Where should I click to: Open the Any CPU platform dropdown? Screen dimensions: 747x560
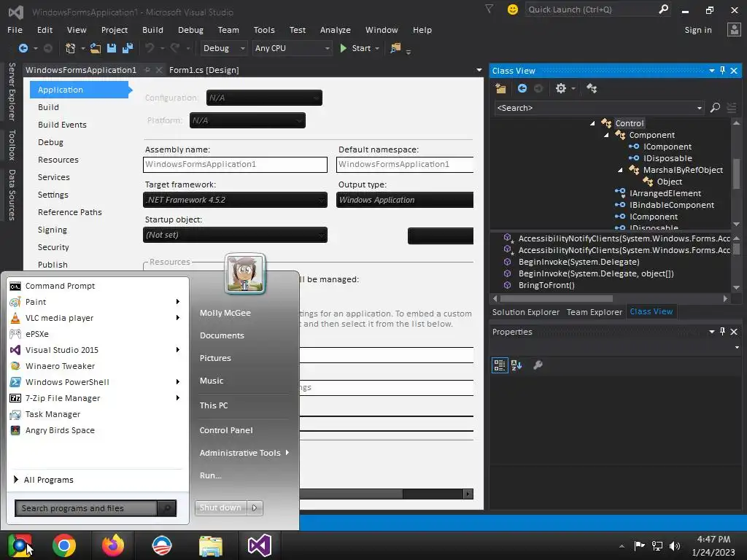[292, 48]
